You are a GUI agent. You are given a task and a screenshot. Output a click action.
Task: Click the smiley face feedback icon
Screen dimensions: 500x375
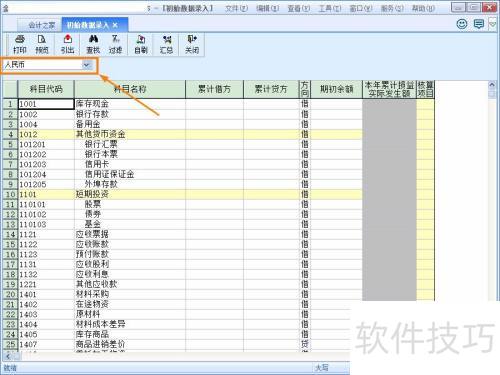[462, 24]
